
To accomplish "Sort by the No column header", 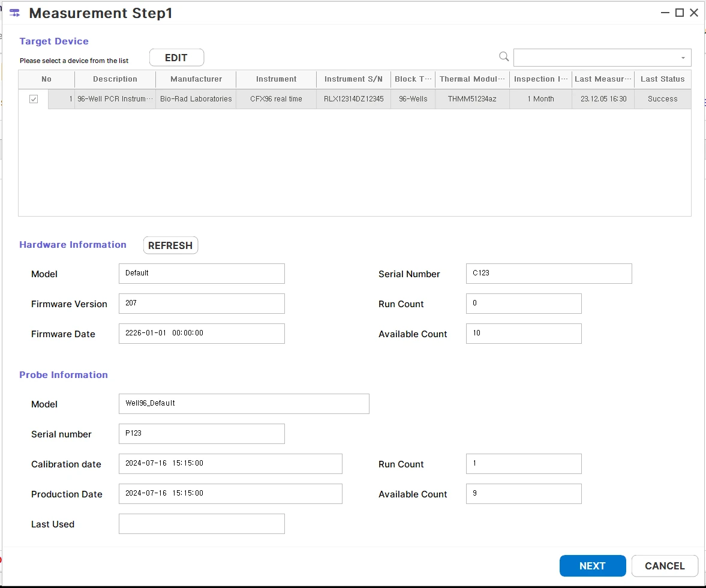I will 46,79.
